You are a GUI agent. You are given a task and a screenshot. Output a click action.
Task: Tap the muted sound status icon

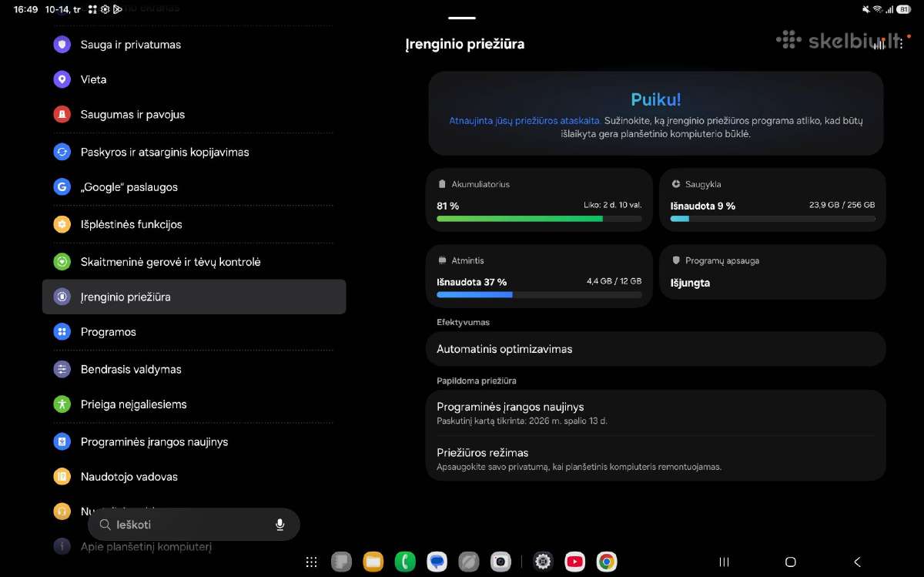tap(866, 9)
